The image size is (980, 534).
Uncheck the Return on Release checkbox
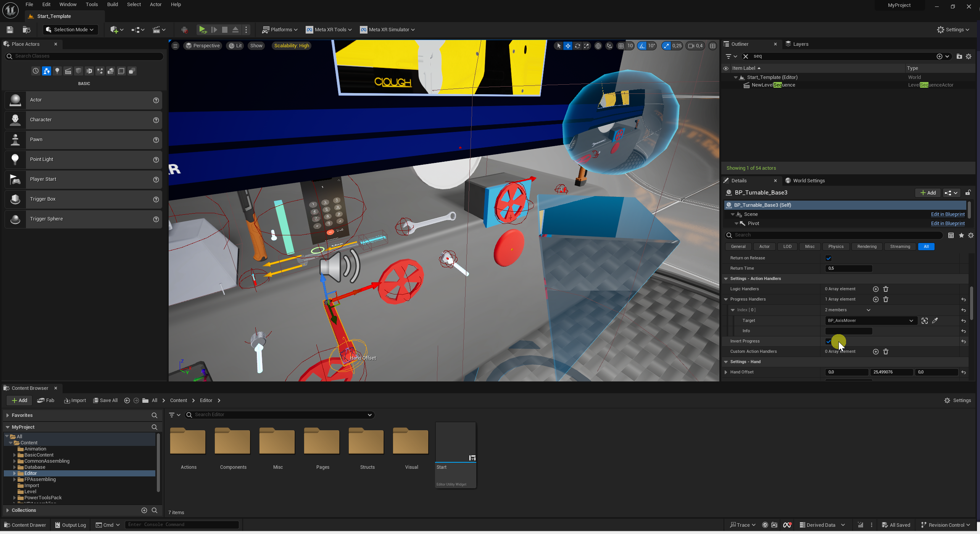pos(828,258)
